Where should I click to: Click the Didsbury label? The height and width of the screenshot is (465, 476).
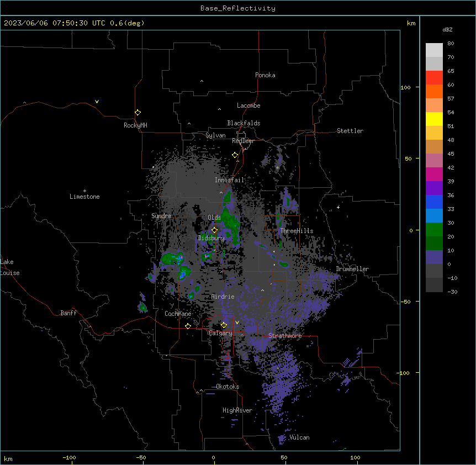coord(211,238)
